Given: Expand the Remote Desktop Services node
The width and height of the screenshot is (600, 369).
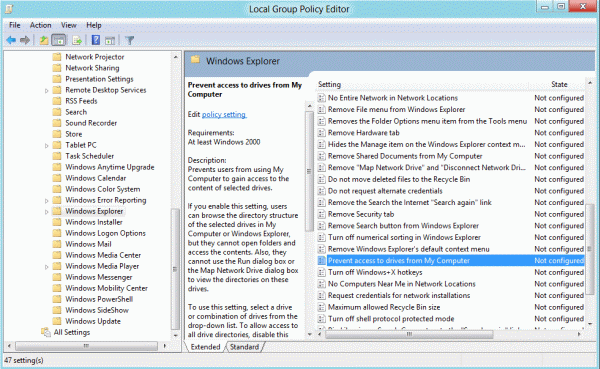Looking at the screenshot, I should tap(46, 91).
